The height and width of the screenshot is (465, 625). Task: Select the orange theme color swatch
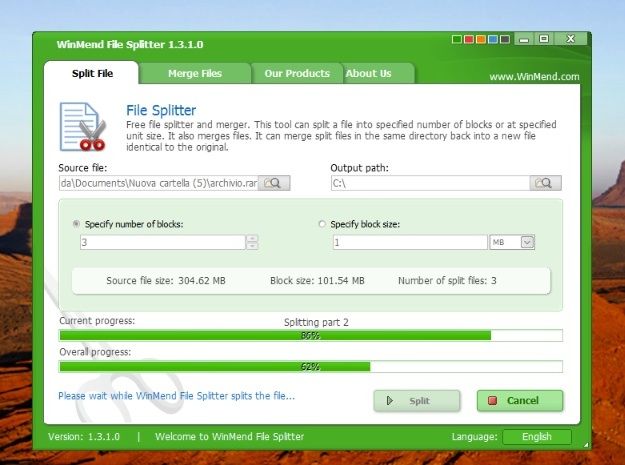point(481,39)
